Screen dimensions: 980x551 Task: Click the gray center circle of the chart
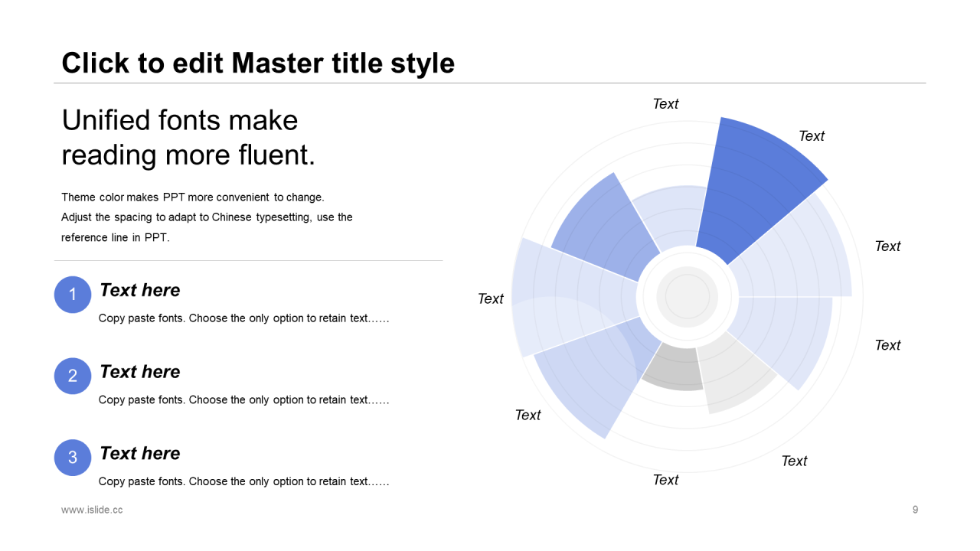(687, 296)
